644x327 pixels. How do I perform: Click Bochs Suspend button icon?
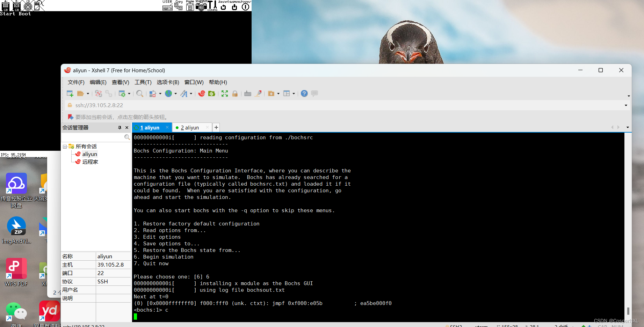234,6
